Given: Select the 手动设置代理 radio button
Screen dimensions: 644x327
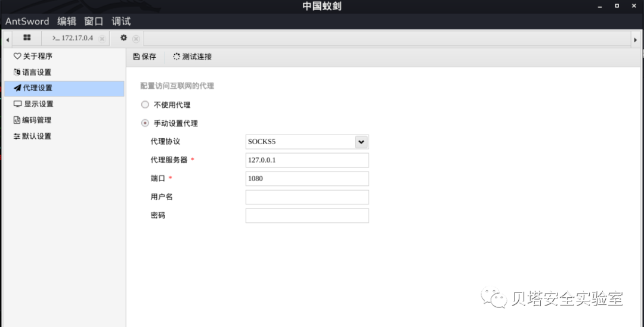Looking at the screenshot, I should 145,123.
